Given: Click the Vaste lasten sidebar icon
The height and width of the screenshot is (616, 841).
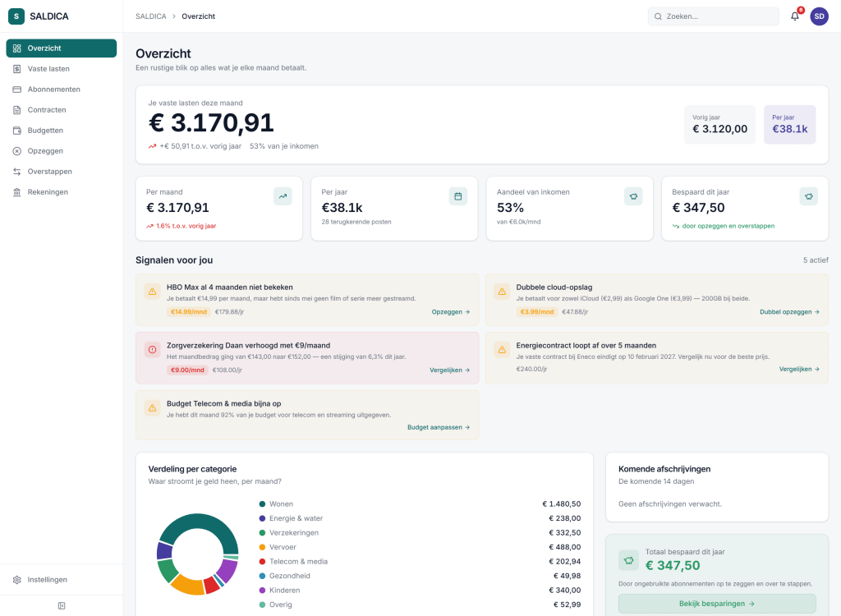Looking at the screenshot, I should point(16,69).
